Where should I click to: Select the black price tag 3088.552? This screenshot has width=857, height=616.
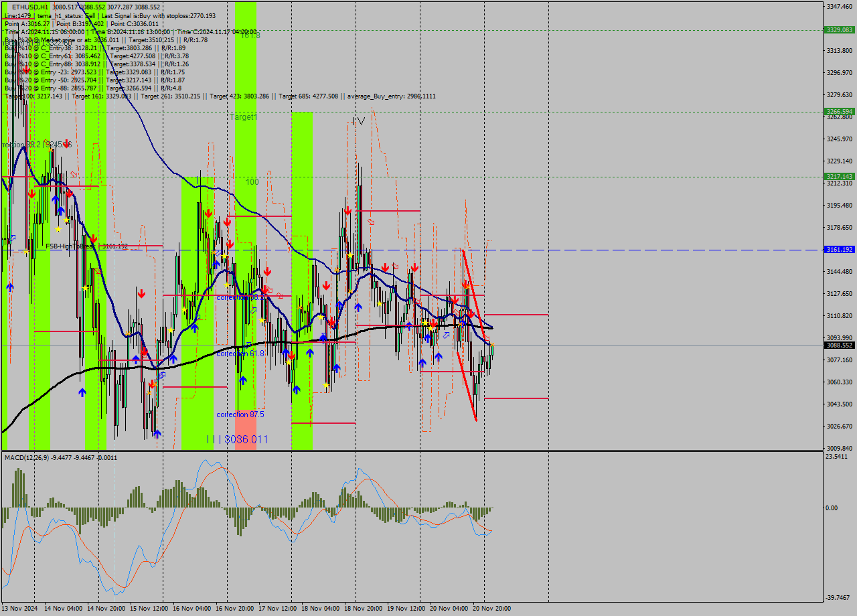click(838, 345)
